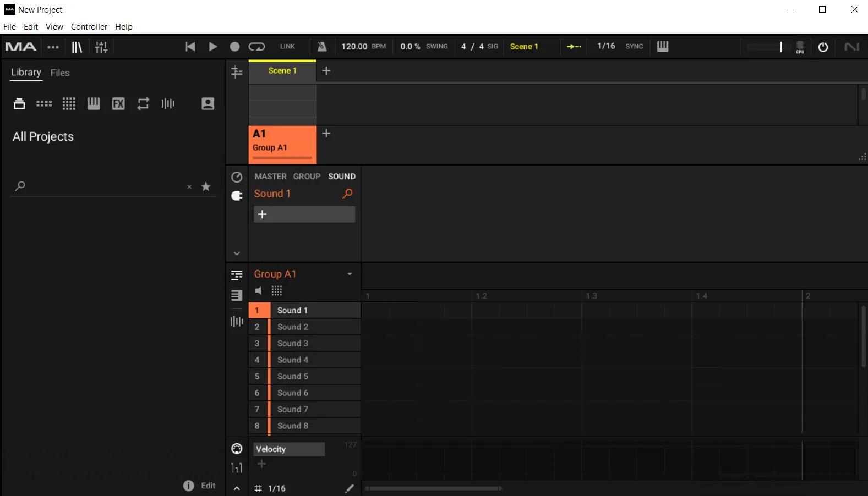Viewport: 868px width, 496px height.
Task: Toggle the Mixer view button
Action: pyautogui.click(x=101, y=47)
